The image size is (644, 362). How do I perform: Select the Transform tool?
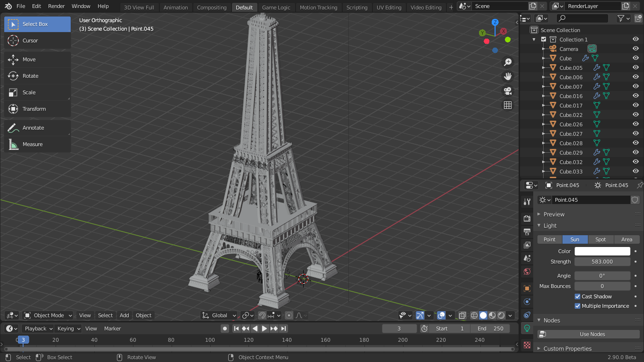(x=38, y=109)
